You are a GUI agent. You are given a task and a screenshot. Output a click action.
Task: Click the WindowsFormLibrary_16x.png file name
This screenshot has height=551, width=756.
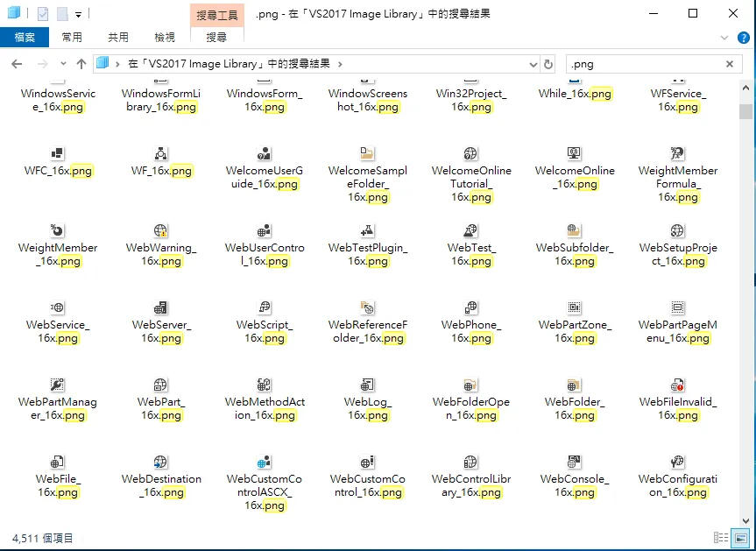(x=161, y=100)
